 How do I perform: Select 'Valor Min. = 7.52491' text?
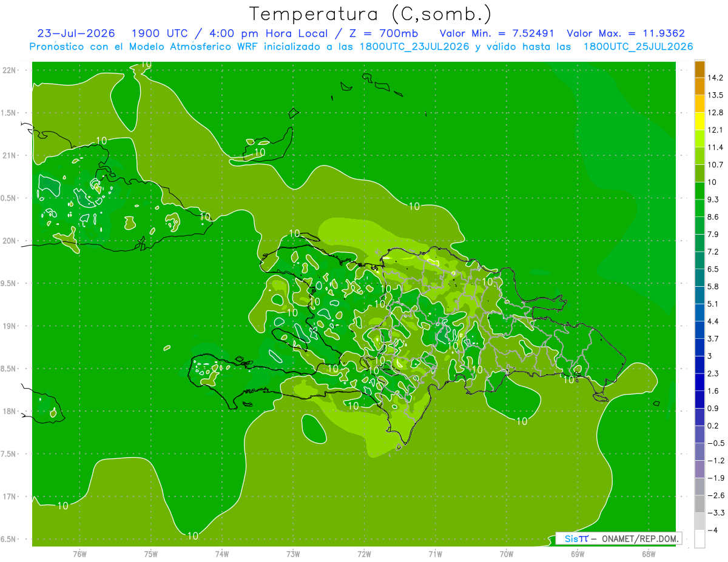click(x=497, y=34)
